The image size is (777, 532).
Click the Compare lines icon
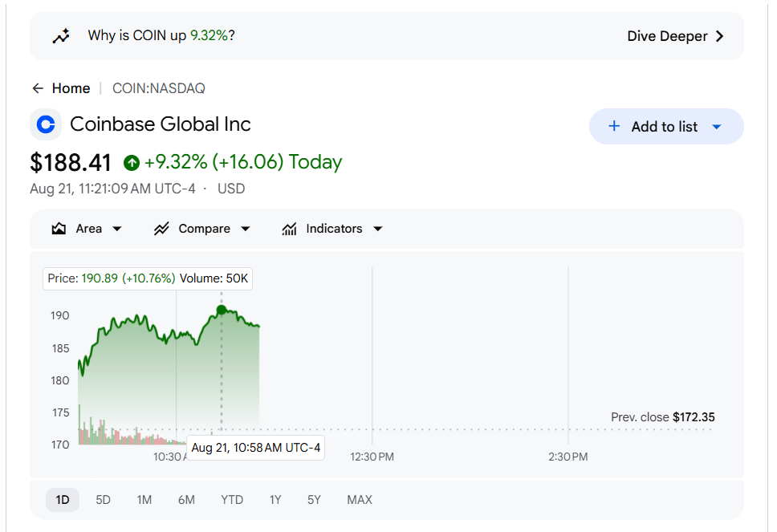point(161,229)
